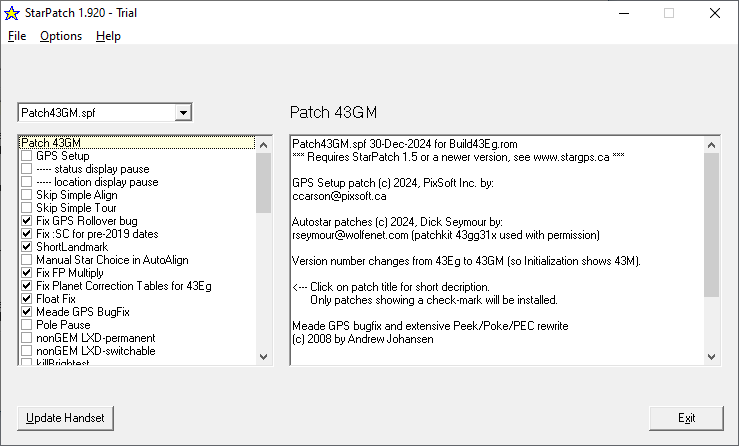Uncheck Fix :SC for pre-2019 dates checkbox

pos(26,234)
